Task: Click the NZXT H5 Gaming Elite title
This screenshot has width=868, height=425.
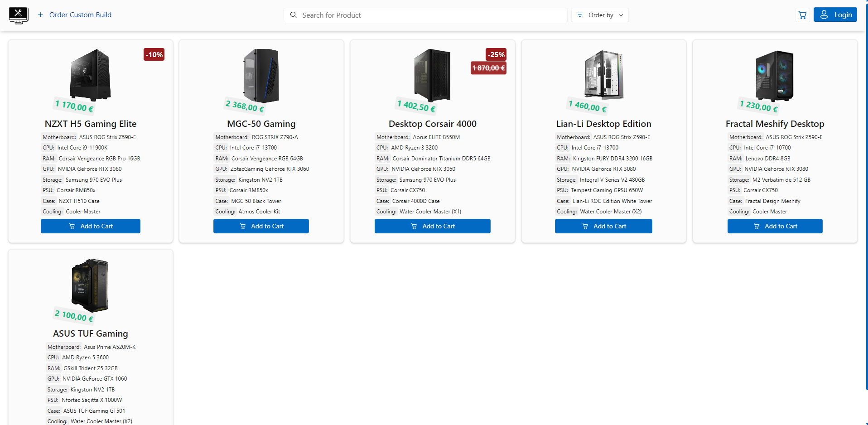Action: click(x=91, y=124)
